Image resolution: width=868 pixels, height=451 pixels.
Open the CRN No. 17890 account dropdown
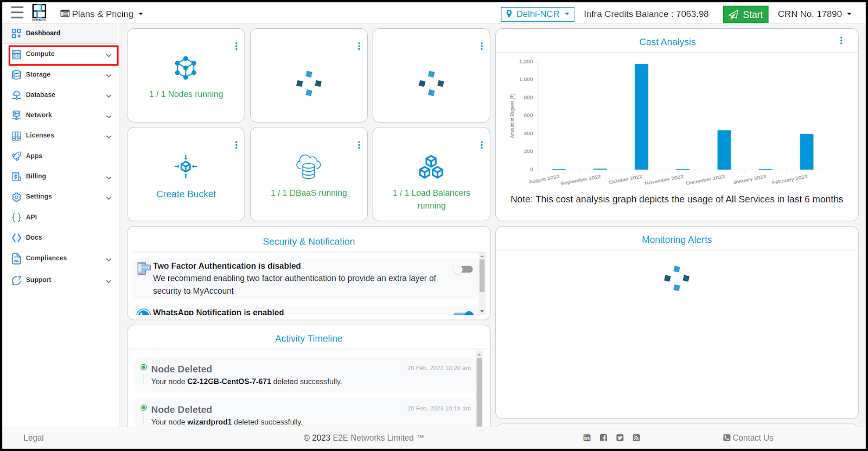pyautogui.click(x=814, y=14)
